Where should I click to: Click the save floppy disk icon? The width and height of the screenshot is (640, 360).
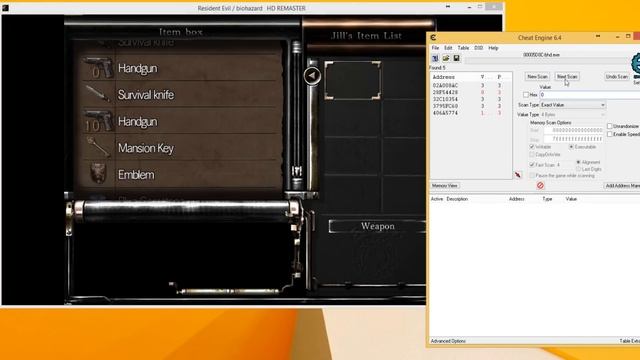point(456,58)
